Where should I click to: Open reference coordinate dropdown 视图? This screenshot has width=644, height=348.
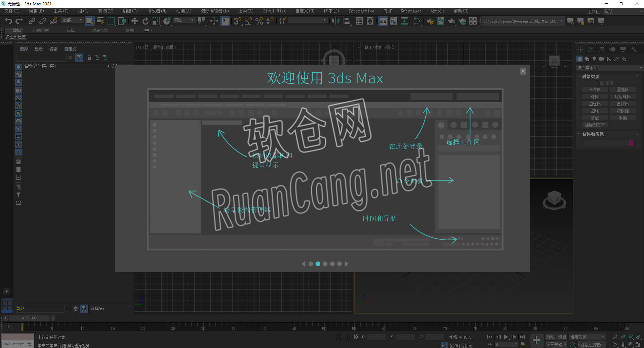[x=184, y=20]
